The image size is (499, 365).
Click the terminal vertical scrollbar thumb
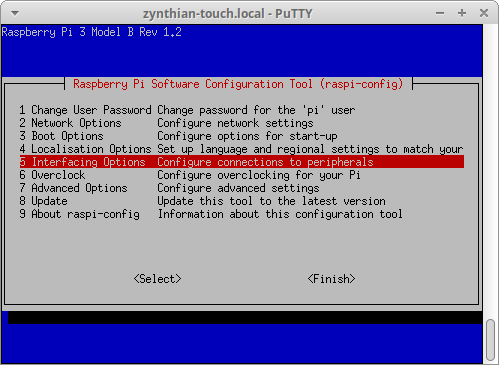[490, 340]
